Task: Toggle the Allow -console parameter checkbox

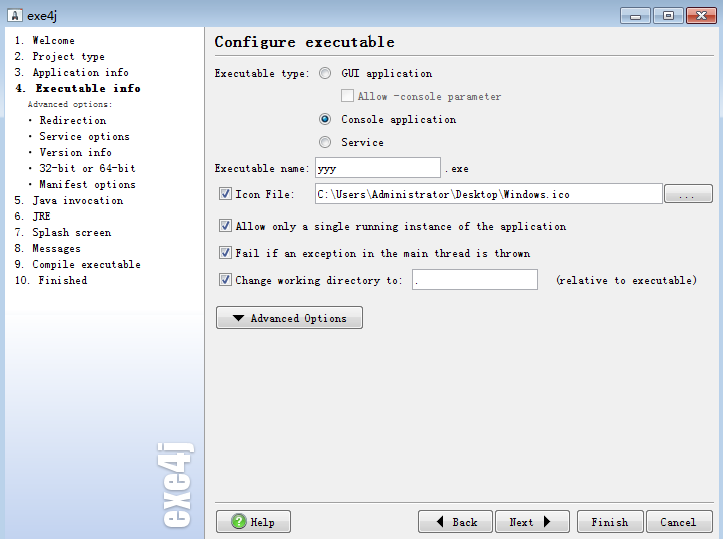Action: click(x=347, y=96)
